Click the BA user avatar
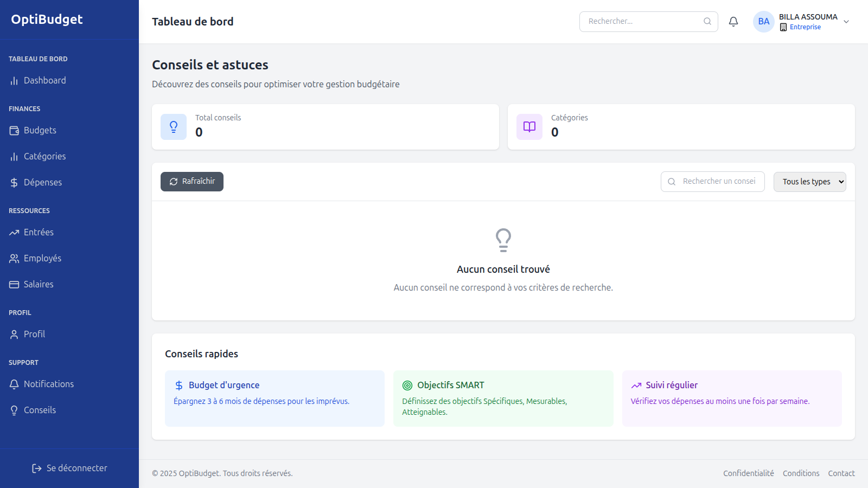868x488 pixels. 763,22
